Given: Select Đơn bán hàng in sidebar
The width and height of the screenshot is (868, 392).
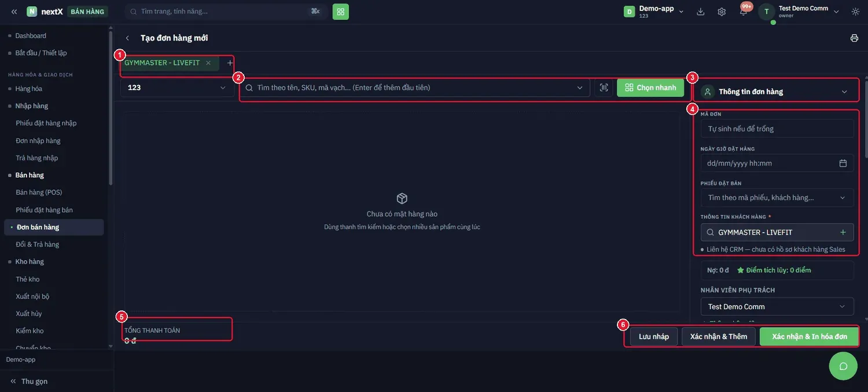Looking at the screenshot, I should pyautogui.click(x=54, y=227).
